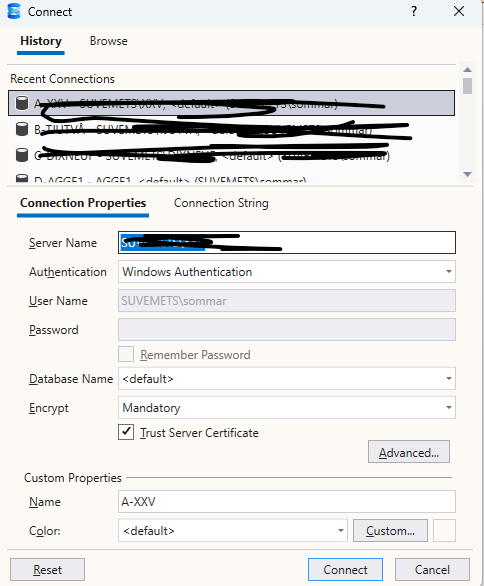Open the Advanced... settings button
The image size is (484, 586).
[409, 452]
